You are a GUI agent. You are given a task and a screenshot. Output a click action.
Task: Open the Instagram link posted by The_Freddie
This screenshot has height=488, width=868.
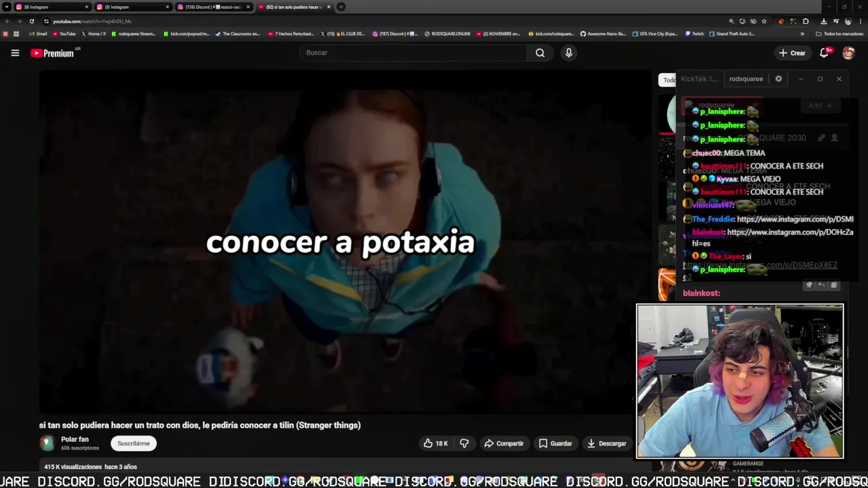795,219
